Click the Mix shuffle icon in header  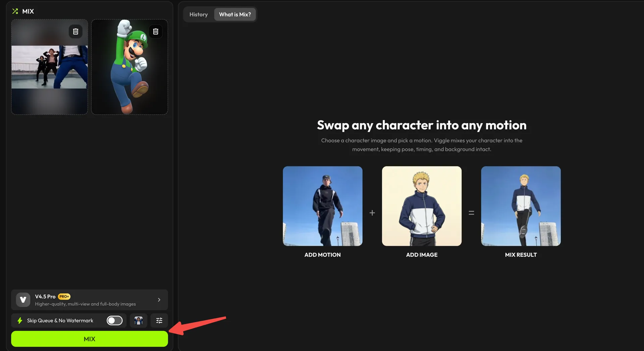click(15, 11)
